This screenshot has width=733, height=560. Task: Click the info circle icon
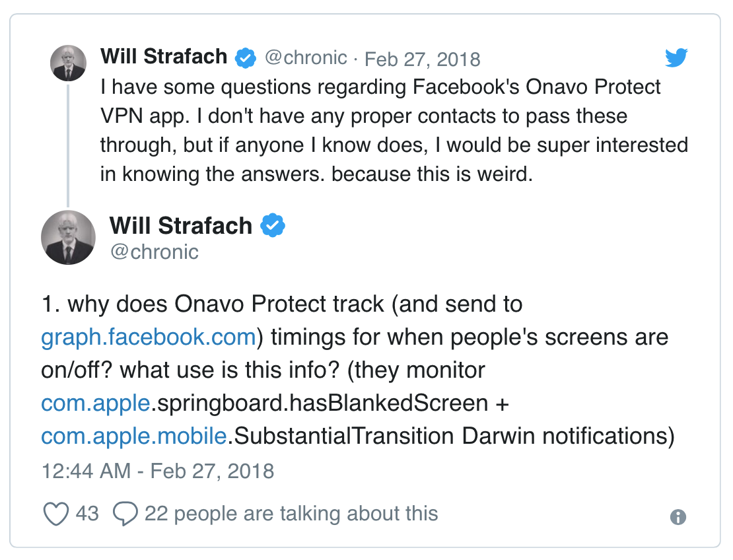pyautogui.click(x=678, y=516)
